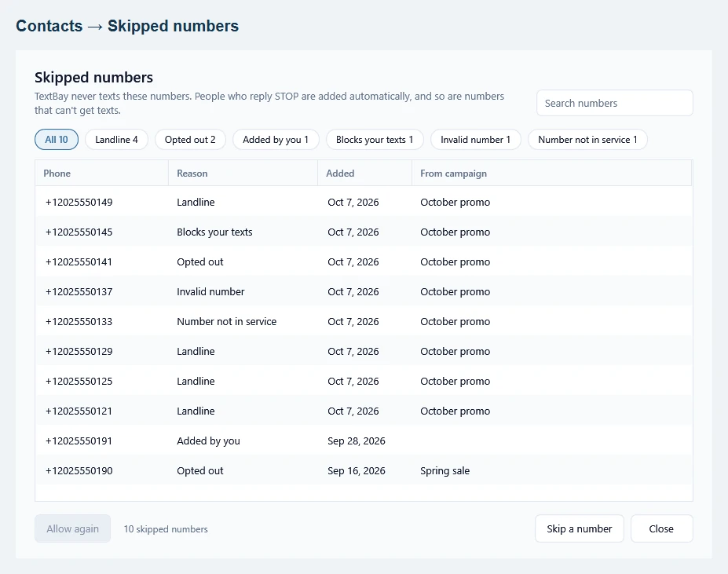Sort by Reason column header

243,174
